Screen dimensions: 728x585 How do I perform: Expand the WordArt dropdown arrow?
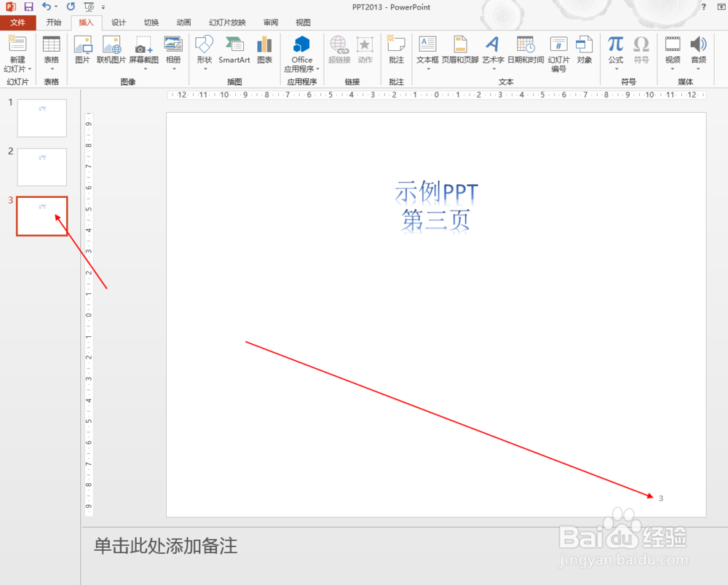[494, 69]
